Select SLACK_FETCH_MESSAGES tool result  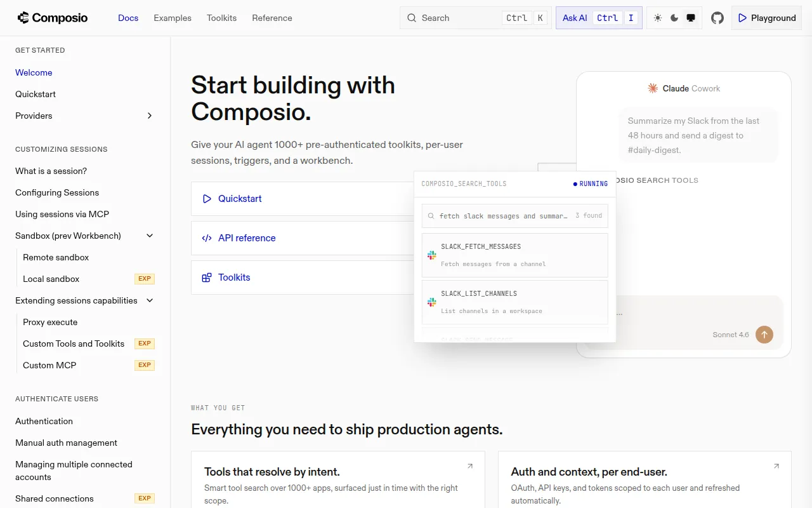(515, 255)
